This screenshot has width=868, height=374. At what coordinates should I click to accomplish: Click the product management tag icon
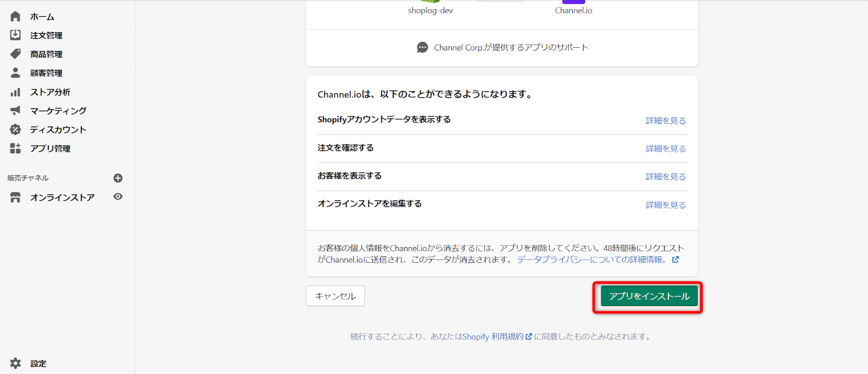(x=15, y=54)
